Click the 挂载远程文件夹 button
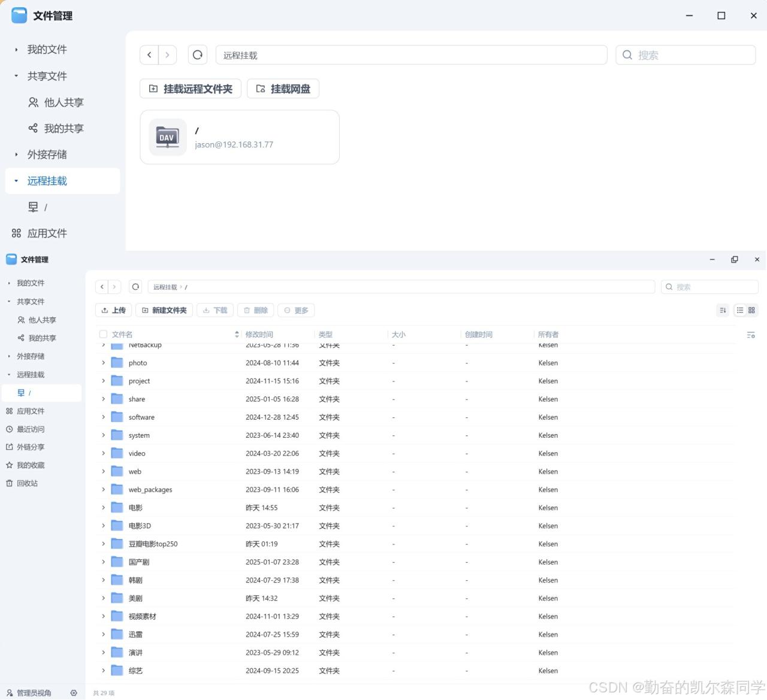This screenshot has height=700, width=767. (x=191, y=89)
